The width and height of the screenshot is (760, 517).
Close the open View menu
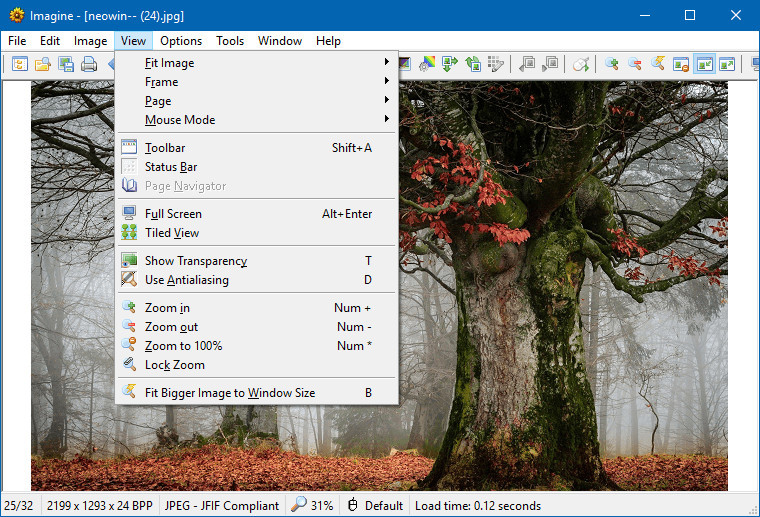(133, 41)
